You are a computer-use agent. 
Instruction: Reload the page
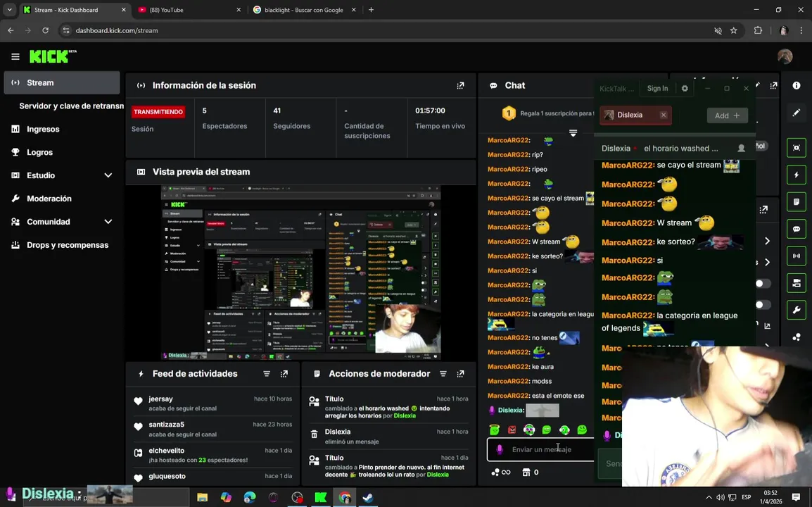[46, 30]
